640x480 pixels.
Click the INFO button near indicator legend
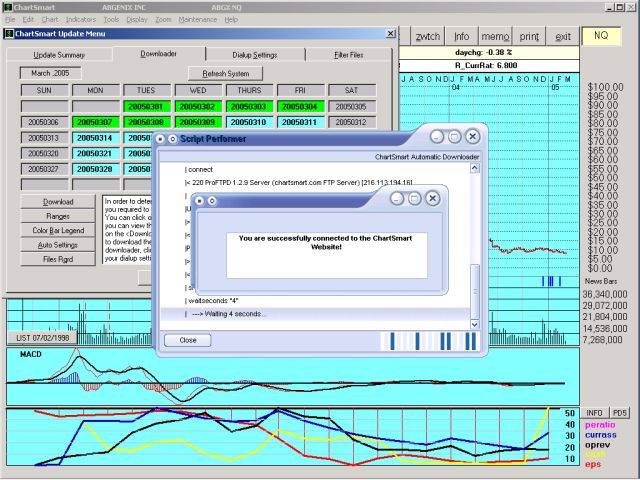[594, 413]
